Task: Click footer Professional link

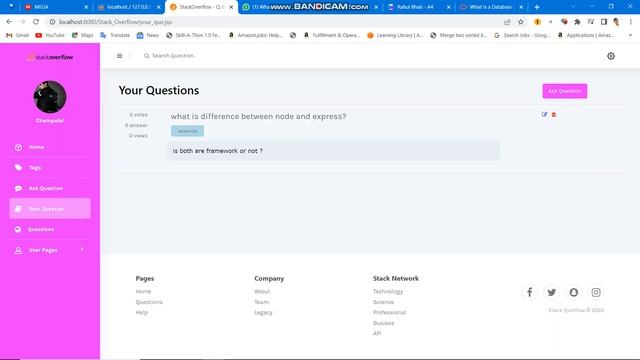Action: (x=389, y=313)
